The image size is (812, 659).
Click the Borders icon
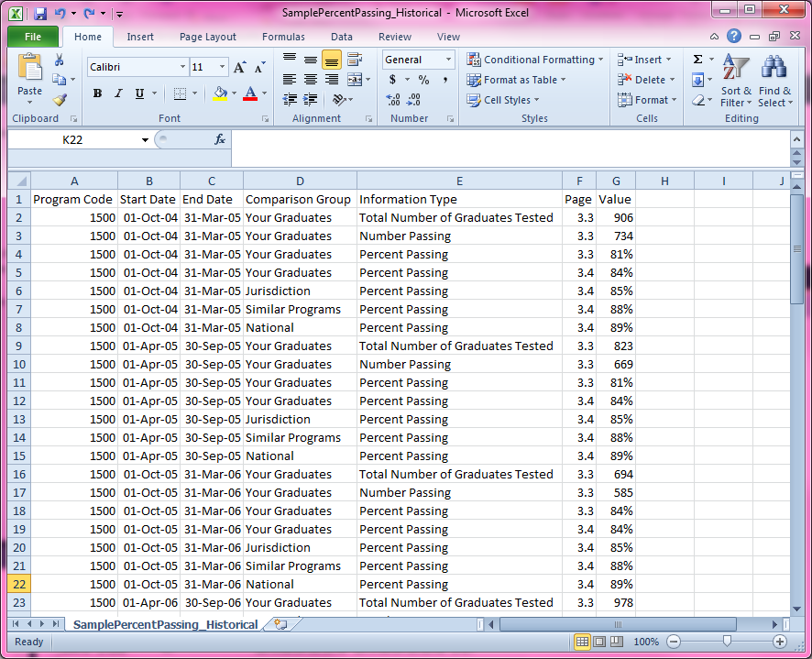pos(180,93)
